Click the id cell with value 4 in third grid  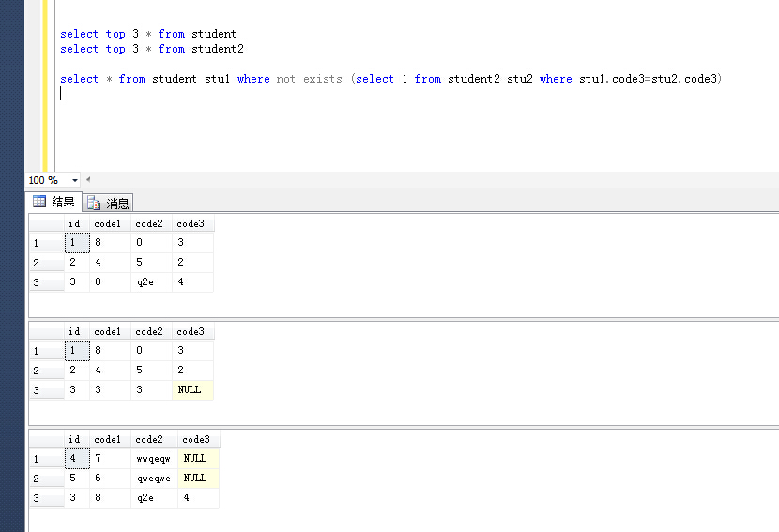[75, 459]
